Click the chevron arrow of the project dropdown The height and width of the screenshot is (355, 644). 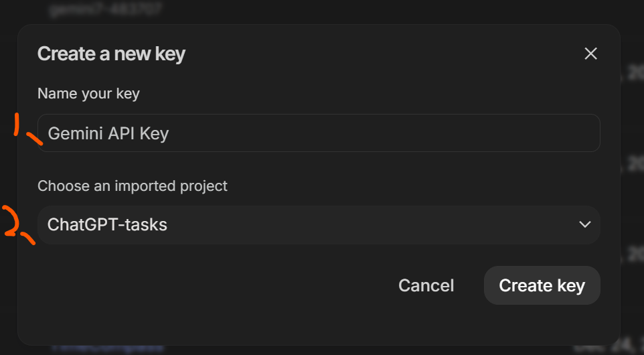tap(585, 224)
